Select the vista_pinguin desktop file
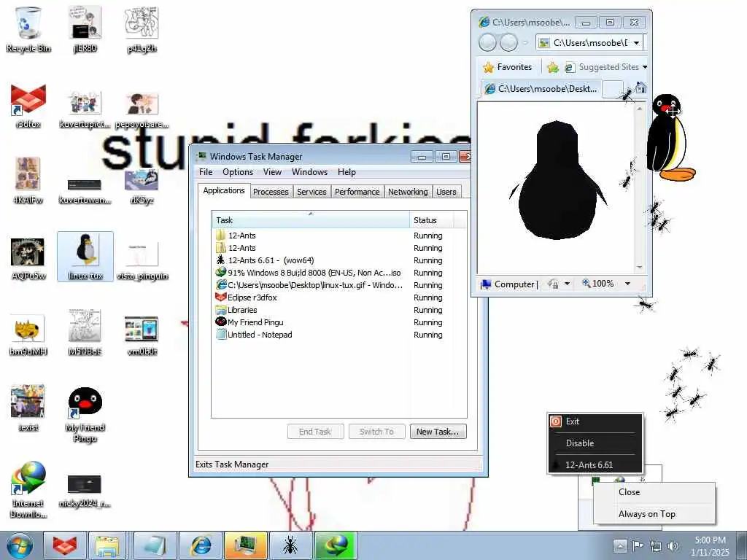 click(x=142, y=260)
